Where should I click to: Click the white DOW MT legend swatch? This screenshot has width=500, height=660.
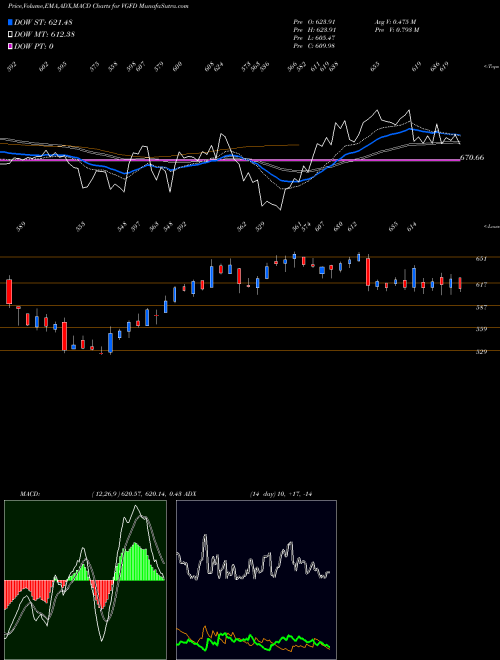10,35
